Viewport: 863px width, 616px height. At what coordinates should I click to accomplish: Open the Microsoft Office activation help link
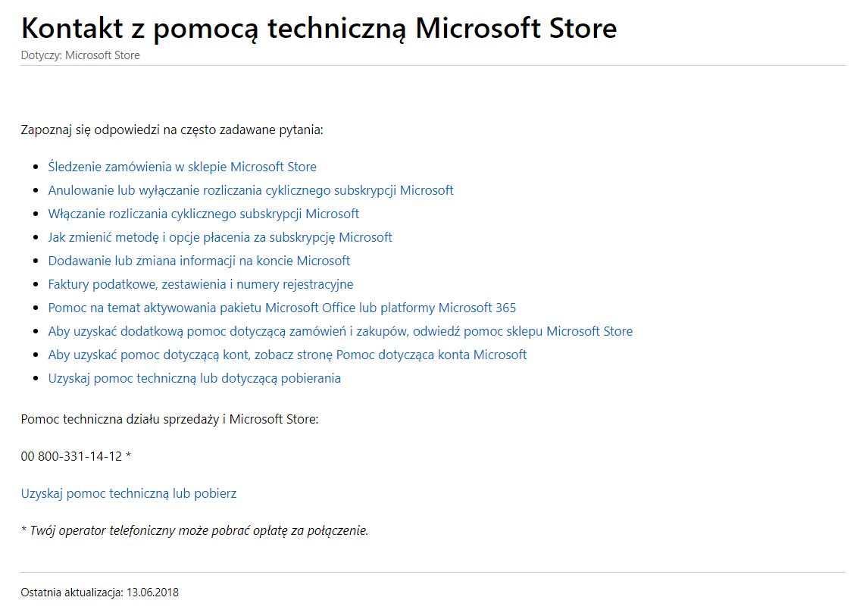point(282,308)
